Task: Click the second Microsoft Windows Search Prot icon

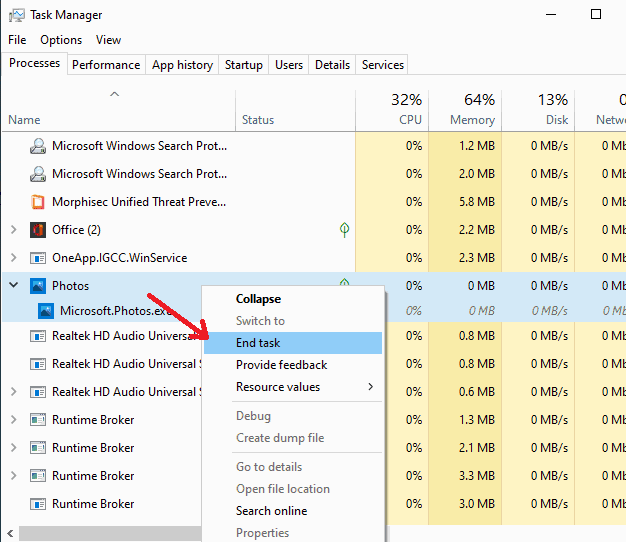Action: [38, 174]
